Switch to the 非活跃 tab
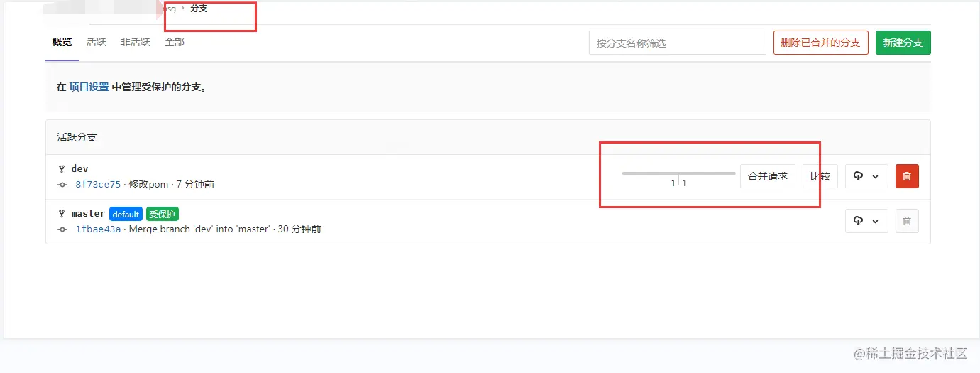 tap(136, 43)
